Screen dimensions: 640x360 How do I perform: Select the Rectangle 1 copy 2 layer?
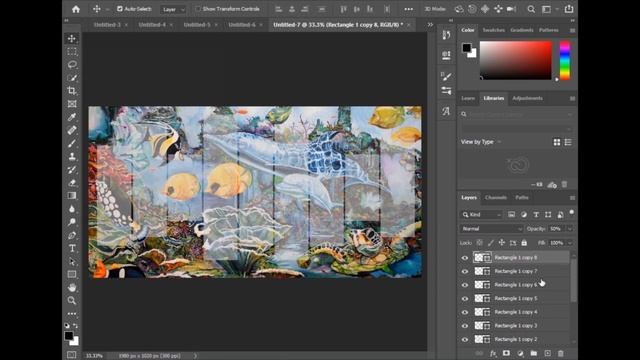515,339
